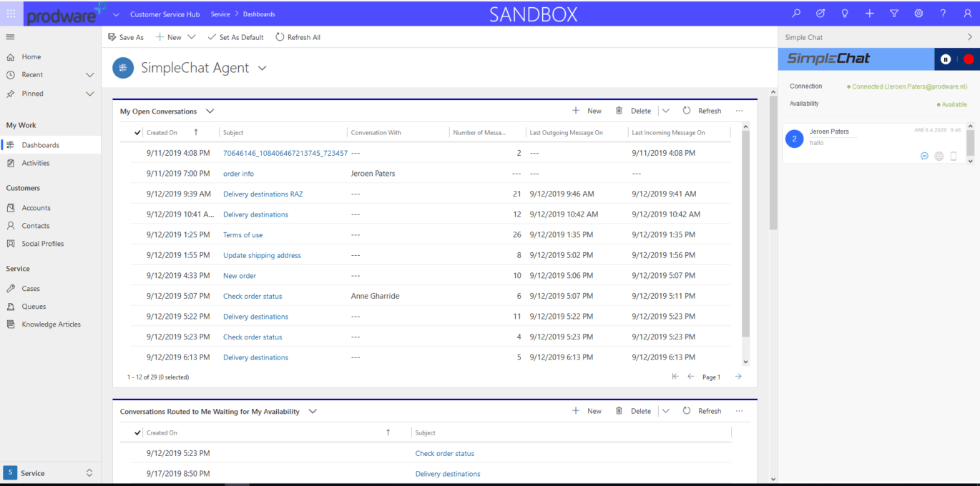Viewport: 980px width, 486px height.
Task: Open the SimpleChat Agent dashboard selector
Action: [262, 68]
